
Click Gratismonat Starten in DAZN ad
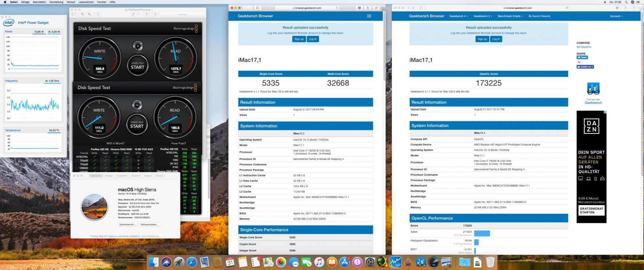coord(591,210)
